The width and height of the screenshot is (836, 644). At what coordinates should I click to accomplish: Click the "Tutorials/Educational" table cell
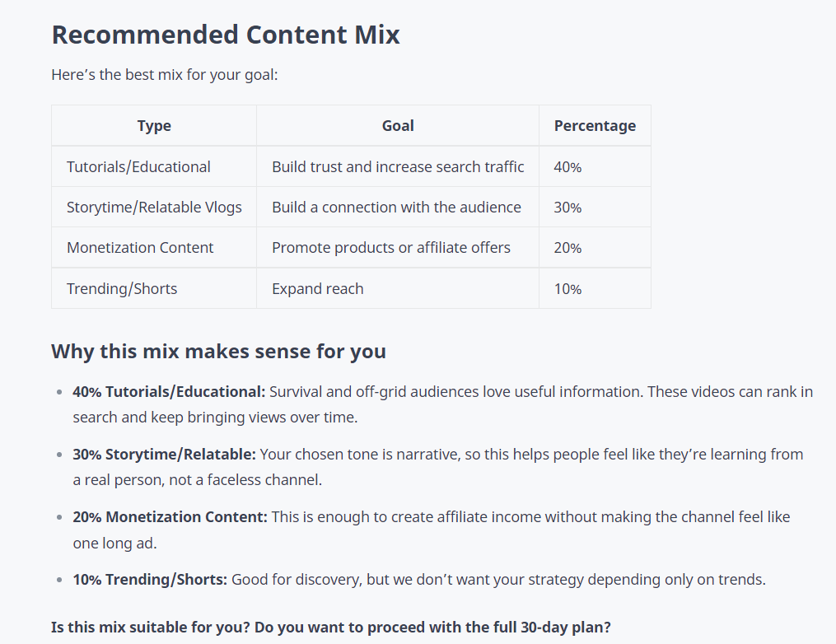click(138, 167)
